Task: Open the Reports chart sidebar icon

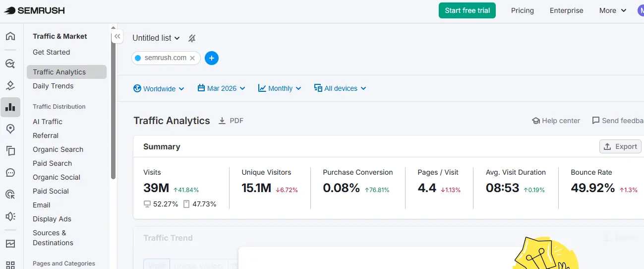Action: coord(10,244)
